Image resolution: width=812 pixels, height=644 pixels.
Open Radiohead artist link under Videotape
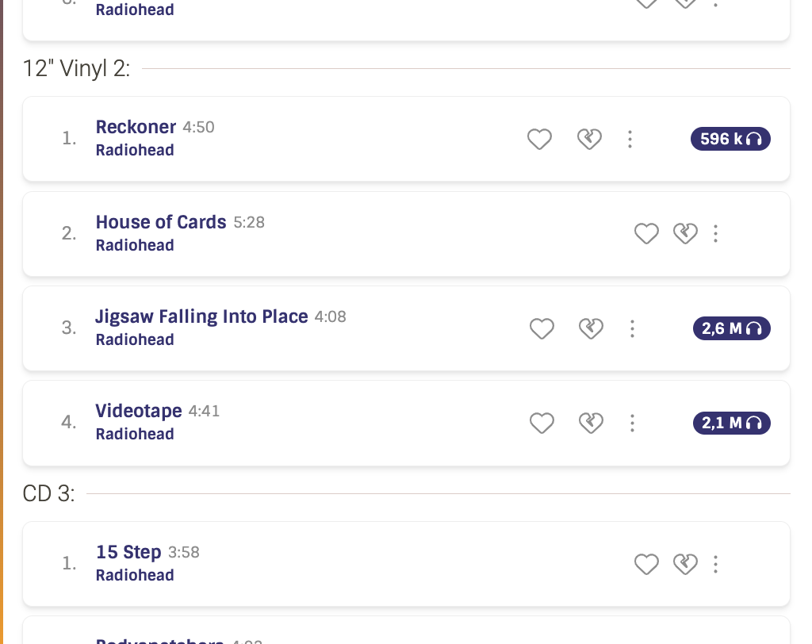point(135,434)
